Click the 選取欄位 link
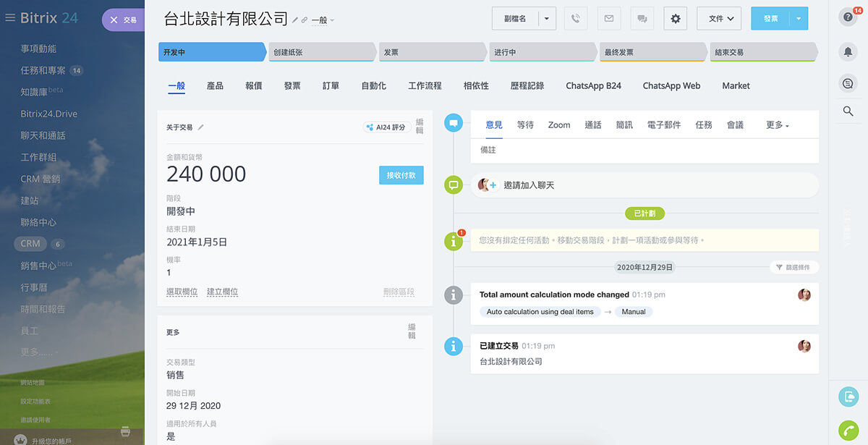Image resolution: width=868 pixels, height=445 pixels. [x=182, y=292]
